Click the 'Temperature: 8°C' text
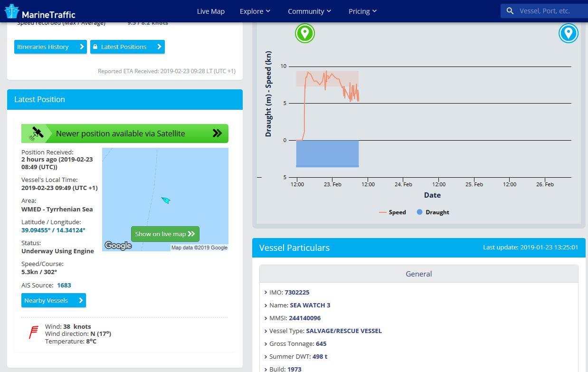Image resolution: width=588 pixels, height=372 pixels. pyautogui.click(x=71, y=341)
